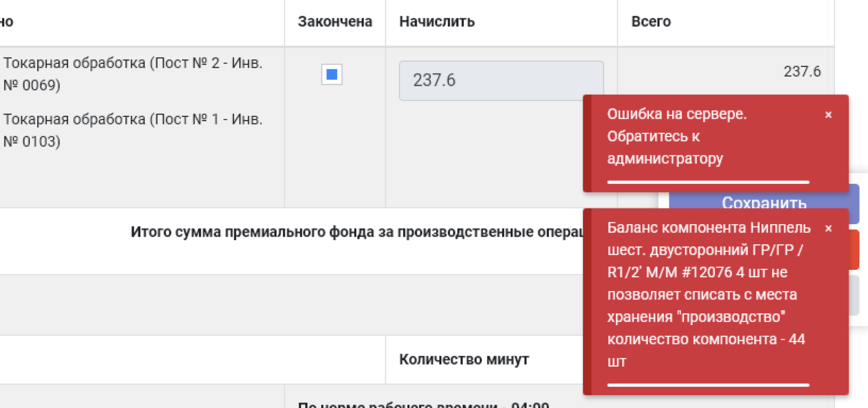The width and height of the screenshot is (868, 408).
Task: Toggle the Закончена checkbox
Action: [x=332, y=74]
